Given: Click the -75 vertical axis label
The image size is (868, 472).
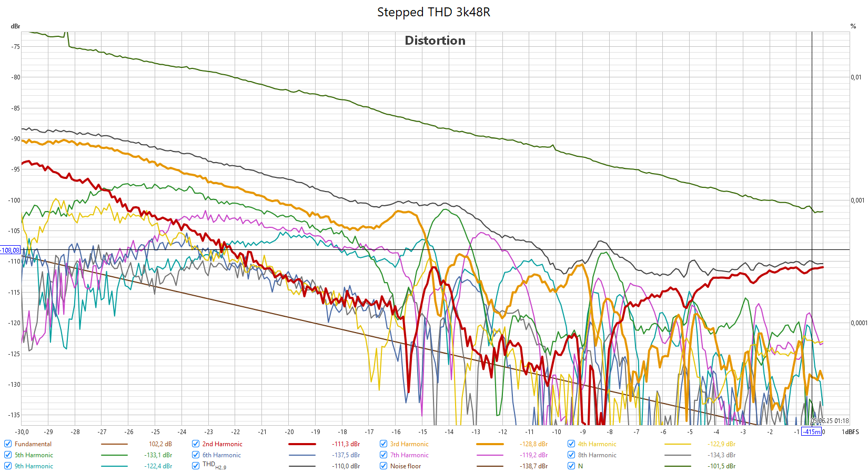Looking at the screenshot, I should click(x=16, y=46).
